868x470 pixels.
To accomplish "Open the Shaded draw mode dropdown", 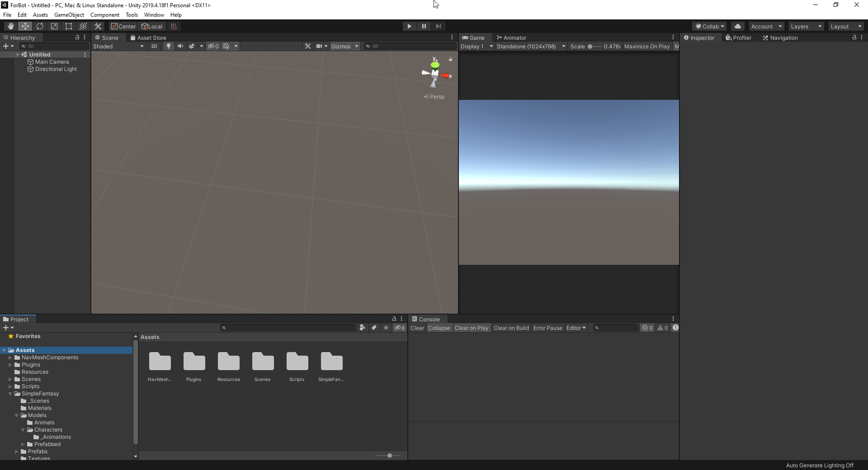I will tap(118, 46).
